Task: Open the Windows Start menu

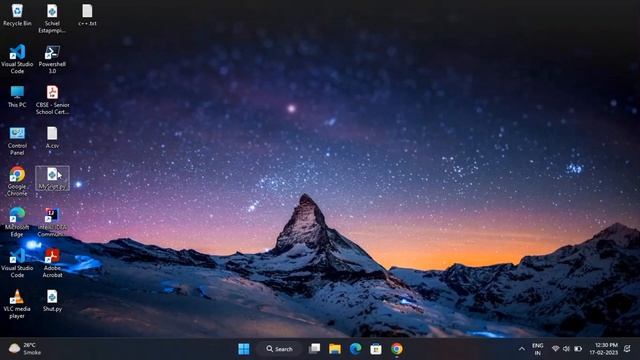Action: click(x=244, y=349)
